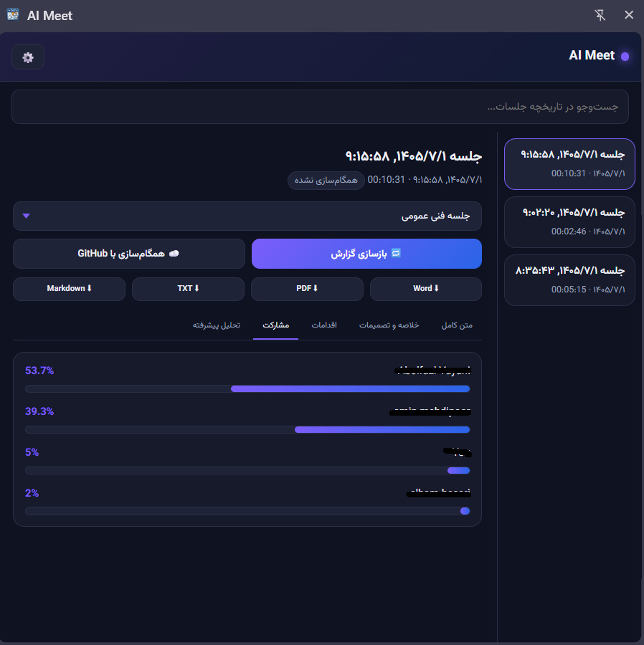Select the خلاصه و تصمیمات tab
This screenshot has height=645, width=644.
[389, 325]
